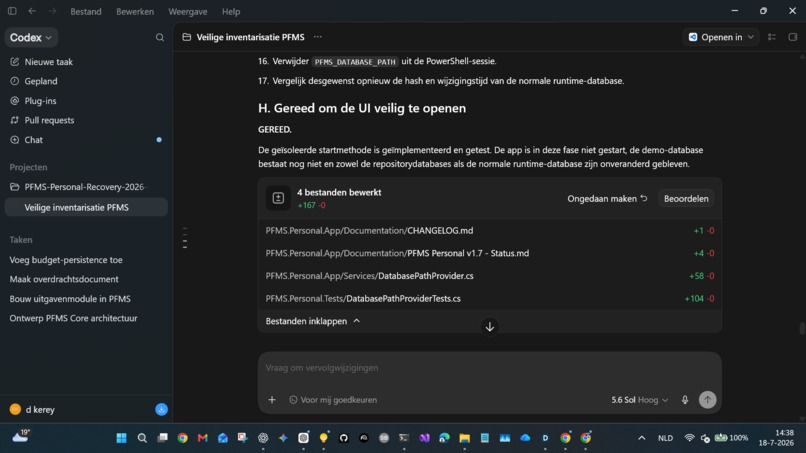
Task: Open Task View on the taskbar
Action: coord(162,438)
